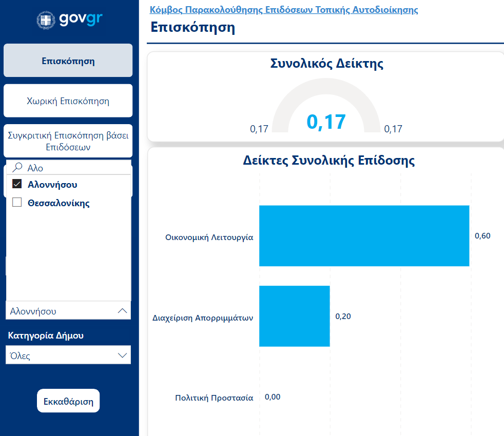The width and height of the screenshot is (504, 436).
Task: Select the Οικονομική Λειτουργία bar in the chart
Action: tap(364, 236)
